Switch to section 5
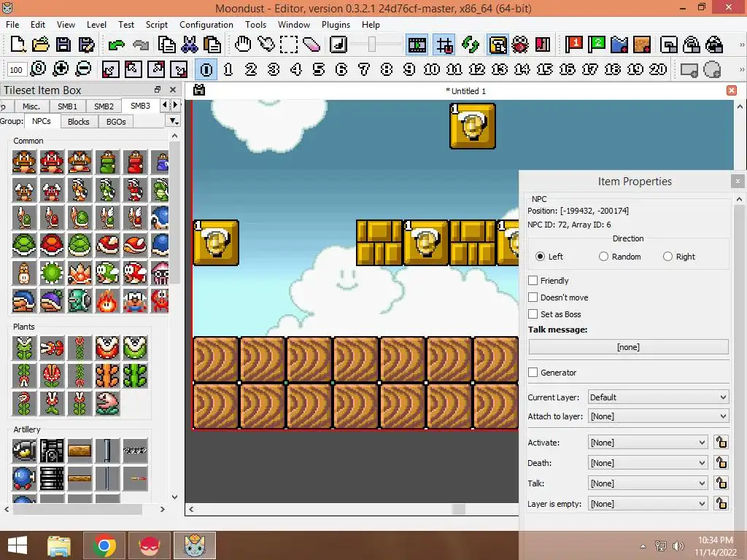 click(x=319, y=69)
